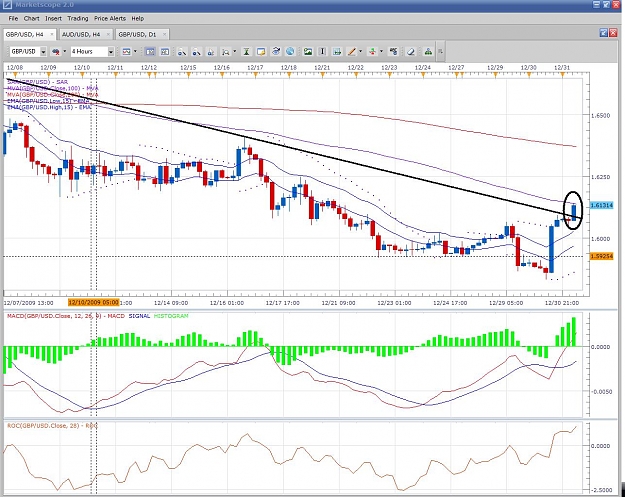Screen dimensions: 625x497
Task: Open the File menu
Action: click(x=13, y=18)
